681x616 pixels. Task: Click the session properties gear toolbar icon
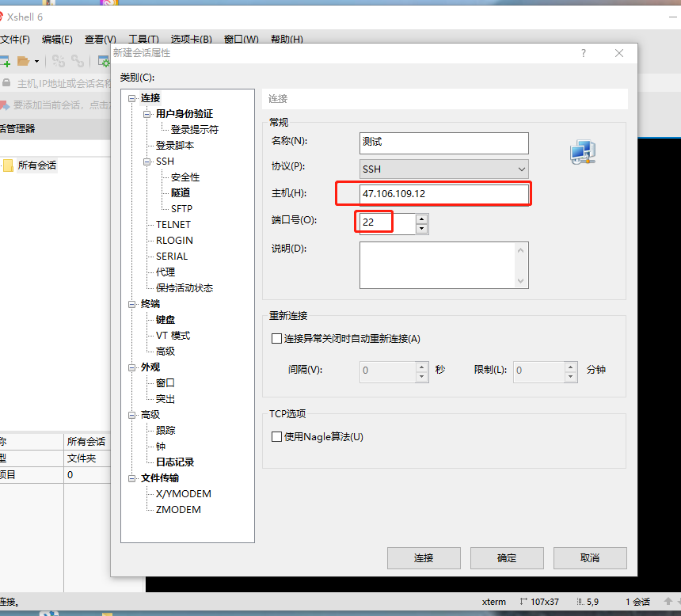(104, 61)
